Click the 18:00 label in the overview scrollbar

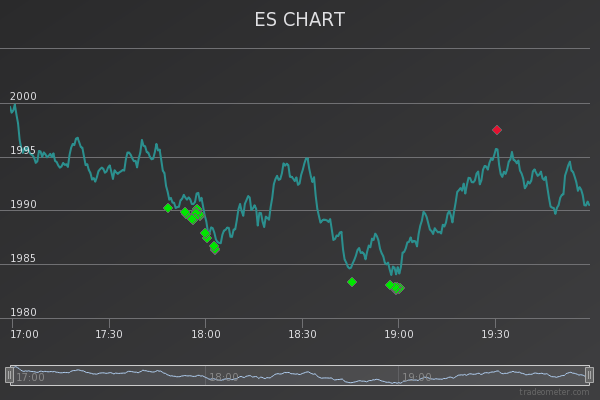coord(224,378)
